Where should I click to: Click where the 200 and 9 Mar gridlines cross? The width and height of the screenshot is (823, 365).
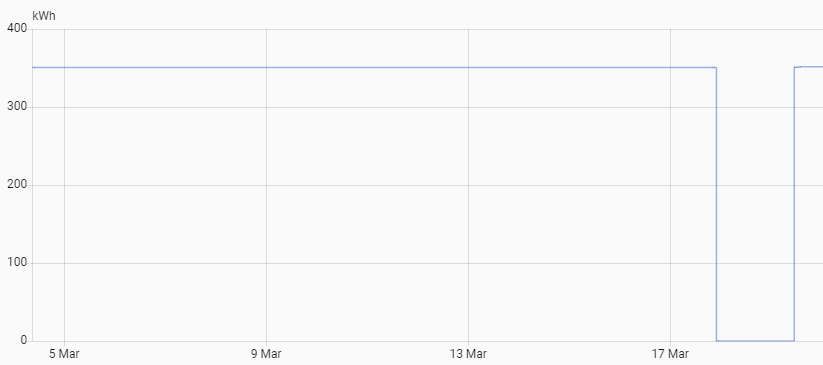(266, 185)
